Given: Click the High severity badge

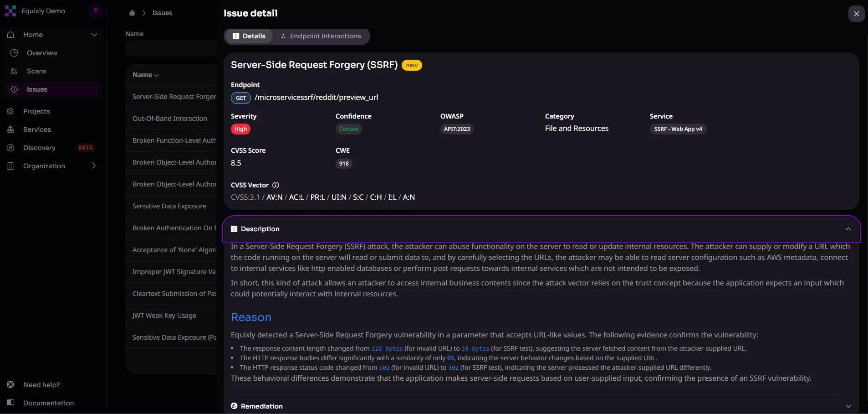Looking at the screenshot, I should 240,129.
